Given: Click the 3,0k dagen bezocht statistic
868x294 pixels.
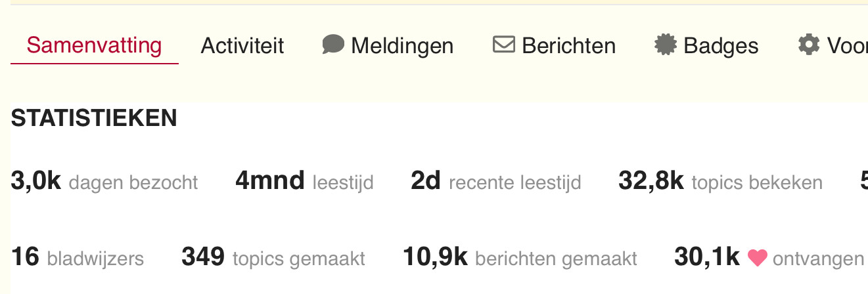Looking at the screenshot, I should pos(104,181).
